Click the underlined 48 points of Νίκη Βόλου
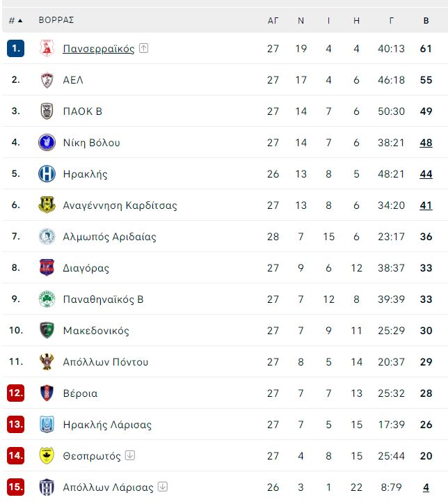Viewport: 448px width, 502px height. pyautogui.click(x=426, y=143)
